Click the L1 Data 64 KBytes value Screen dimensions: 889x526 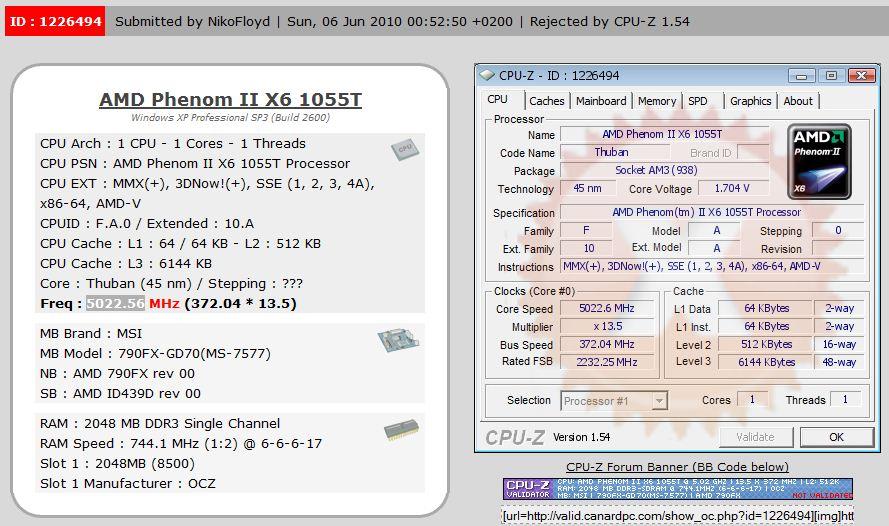766,308
